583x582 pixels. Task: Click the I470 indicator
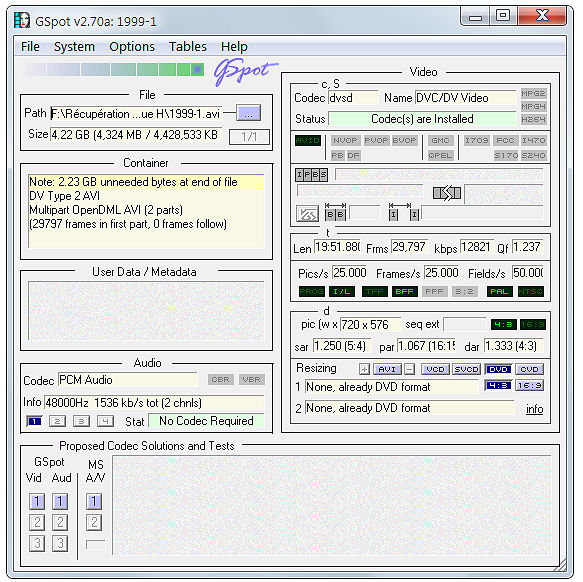(x=533, y=140)
